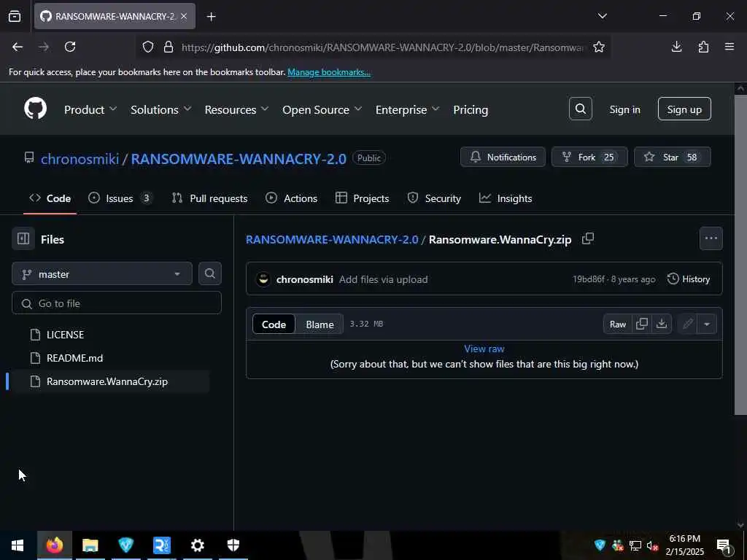Click the pencil edit file icon
747x560 pixels.
687,324
